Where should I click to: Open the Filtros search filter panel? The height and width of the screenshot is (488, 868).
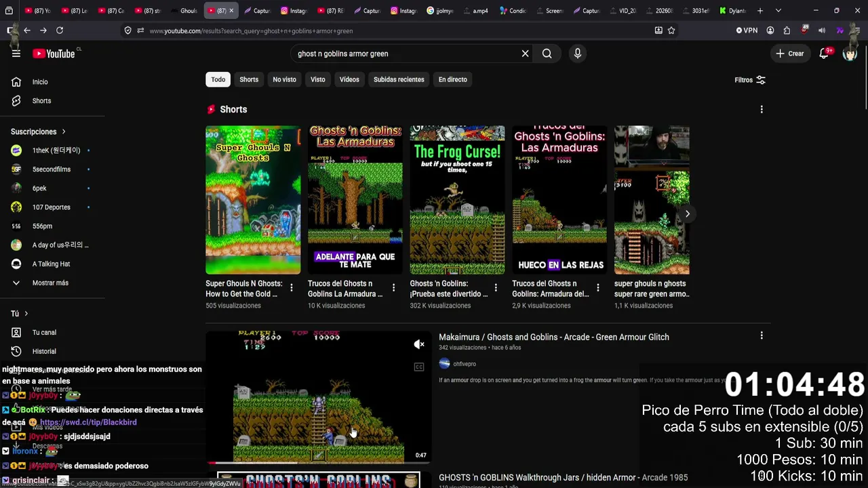(750, 80)
